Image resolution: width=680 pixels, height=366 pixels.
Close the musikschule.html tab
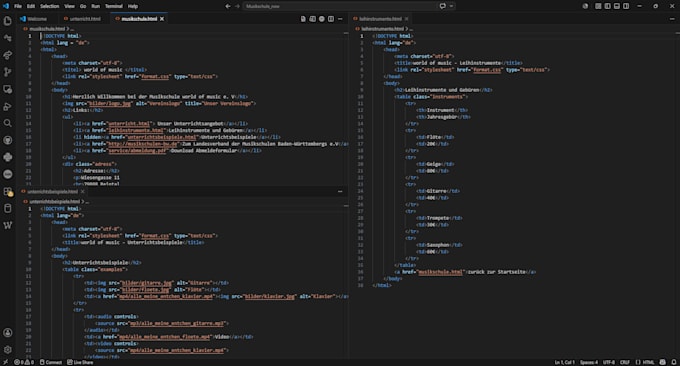coord(162,19)
